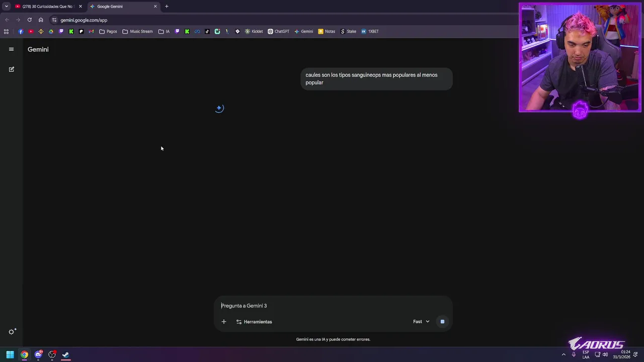644x362 pixels.
Task: Open the ChatGPT bookmark
Action: (278, 31)
